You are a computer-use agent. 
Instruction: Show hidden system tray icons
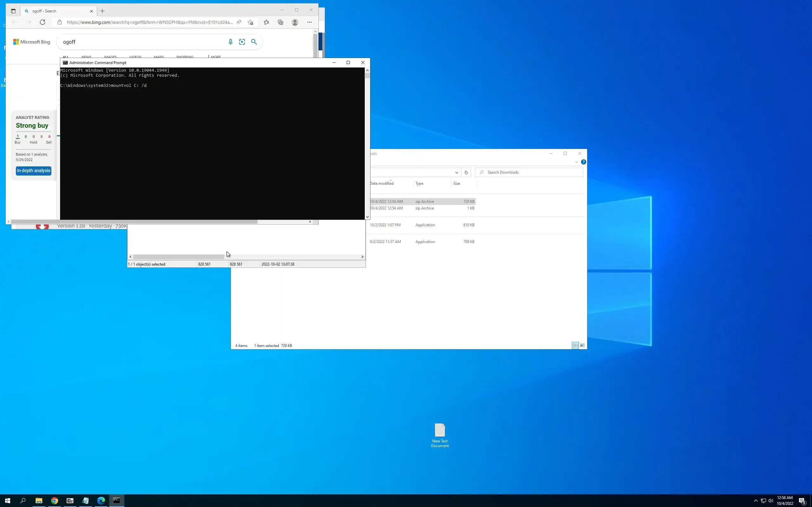756,501
